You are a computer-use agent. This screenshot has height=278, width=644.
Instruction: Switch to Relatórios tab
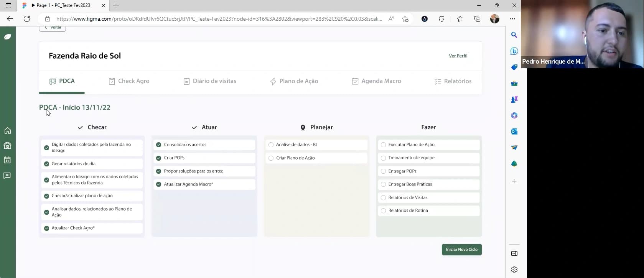click(x=453, y=81)
